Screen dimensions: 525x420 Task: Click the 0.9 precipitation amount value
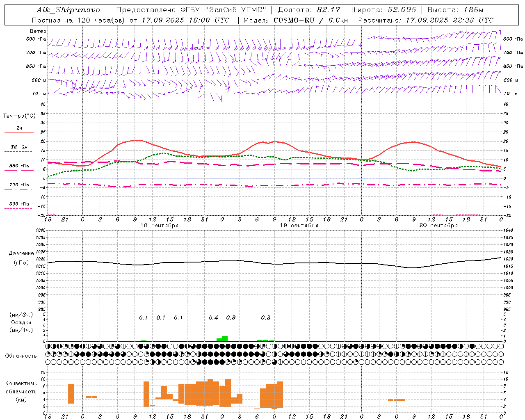(231, 318)
